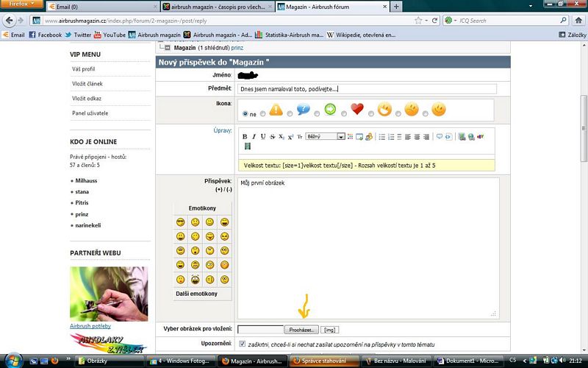Click the Facebook bookmark icon

(32, 35)
